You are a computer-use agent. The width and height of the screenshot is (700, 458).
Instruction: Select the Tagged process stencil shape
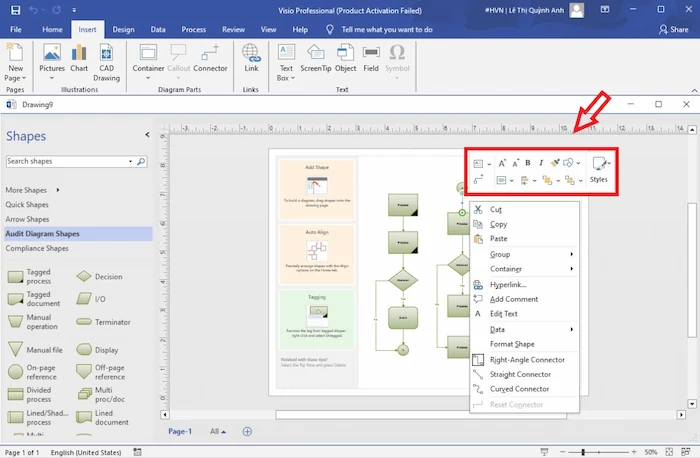pos(29,276)
